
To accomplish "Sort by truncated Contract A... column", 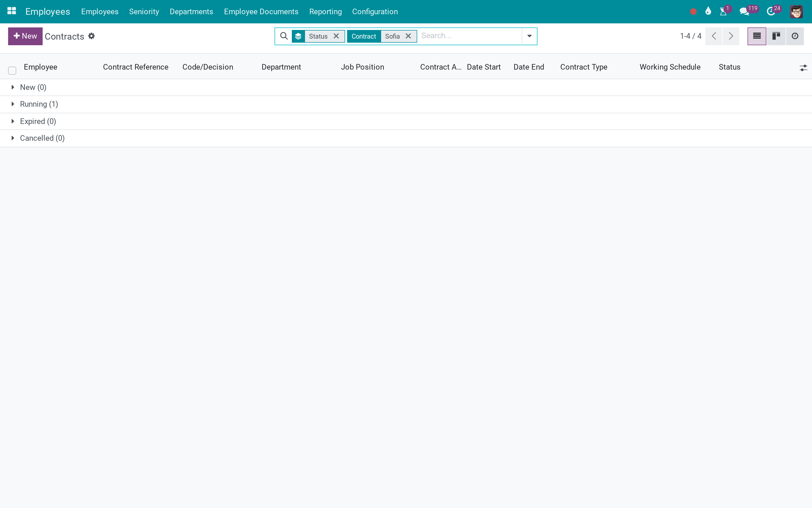I will click(x=441, y=67).
